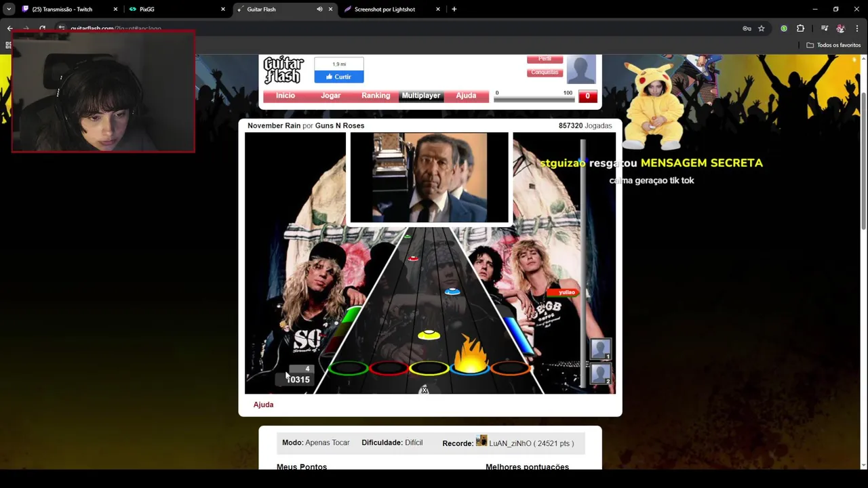Click the flaming blue fret button

(469, 366)
